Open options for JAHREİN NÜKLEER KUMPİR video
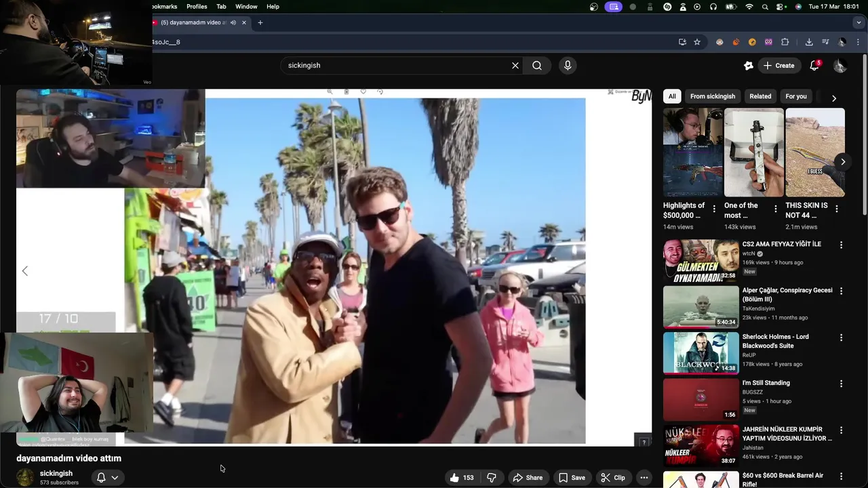This screenshot has width=868, height=488. pyautogui.click(x=841, y=430)
